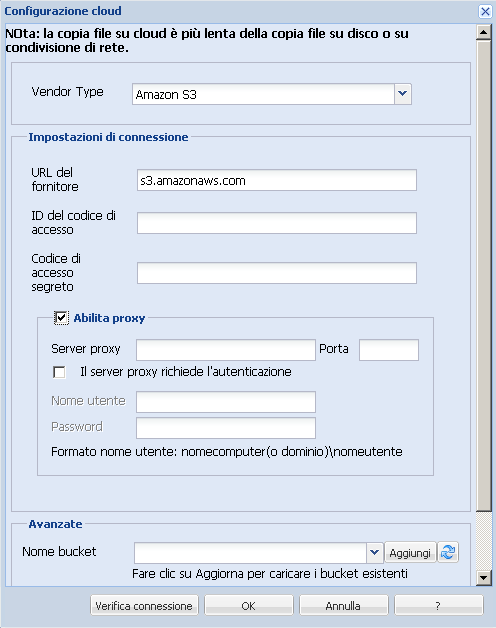Click the scrollbar up arrow
Image resolution: width=496 pixels, height=628 pixels.
[x=484, y=32]
